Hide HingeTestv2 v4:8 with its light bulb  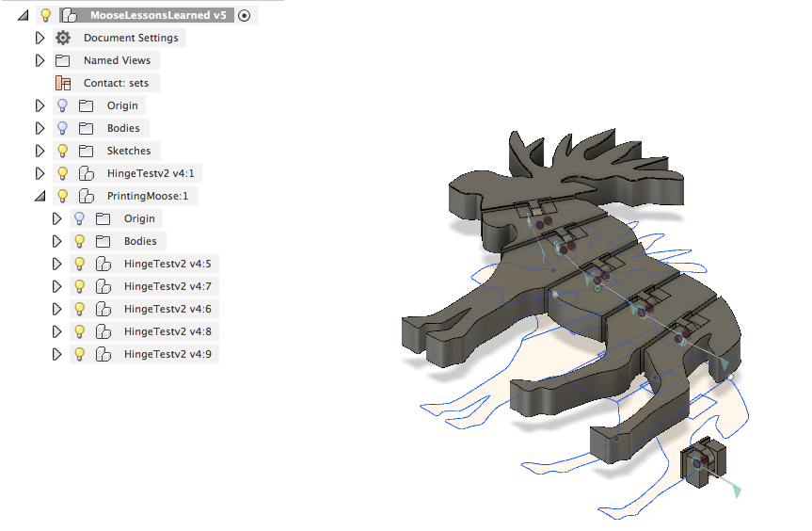tap(80, 331)
